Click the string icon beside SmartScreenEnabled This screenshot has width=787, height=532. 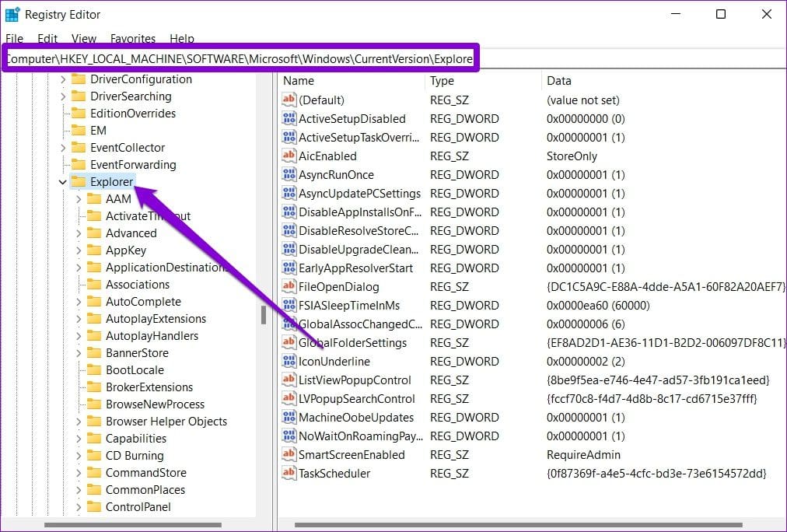[x=289, y=455]
